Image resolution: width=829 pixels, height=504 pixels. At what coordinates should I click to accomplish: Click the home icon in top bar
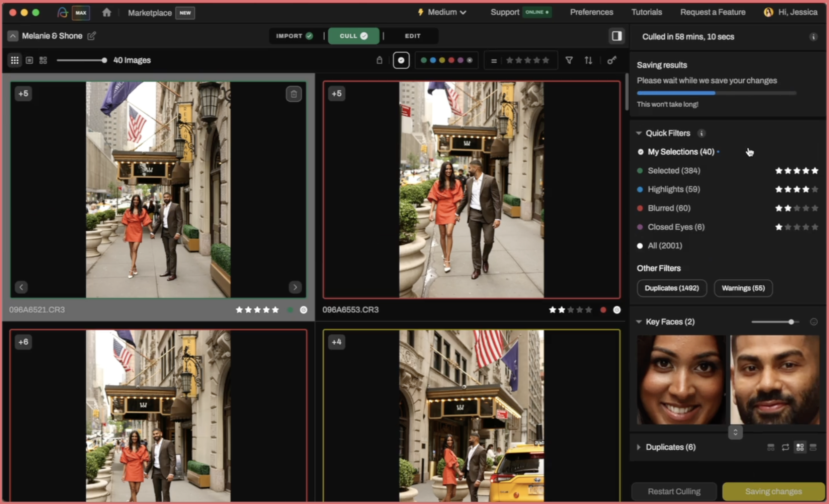pyautogui.click(x=107, y=13)
